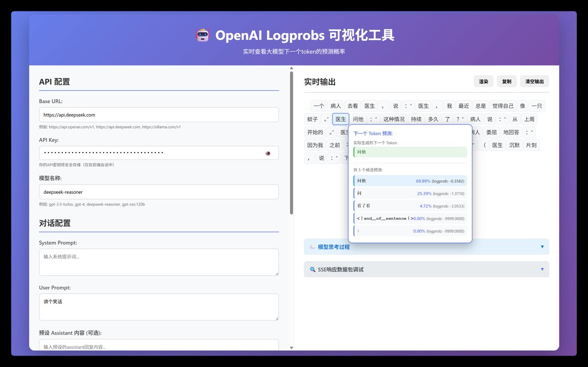588x367 pixels.
Task: Click the model name example hint text
Action: [92, 204]
